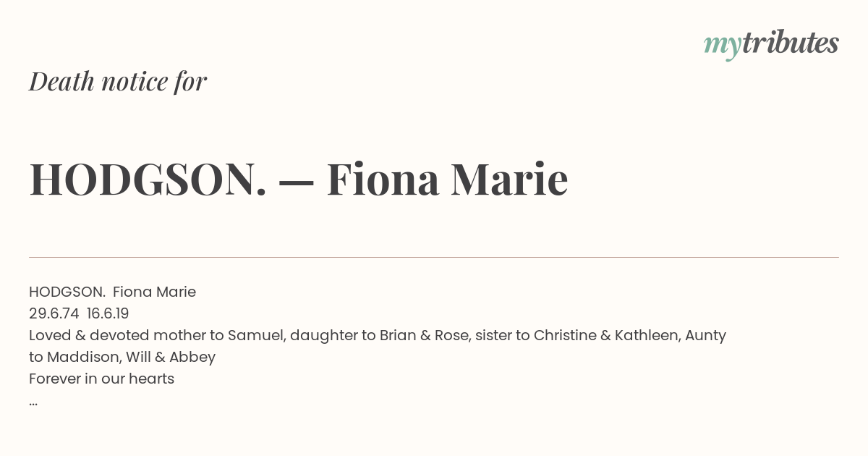Viewport: 868px width, 456px height.
Task: Click "to Maddison, Will & Abbey" line
Action: click(x=122, y=357)
